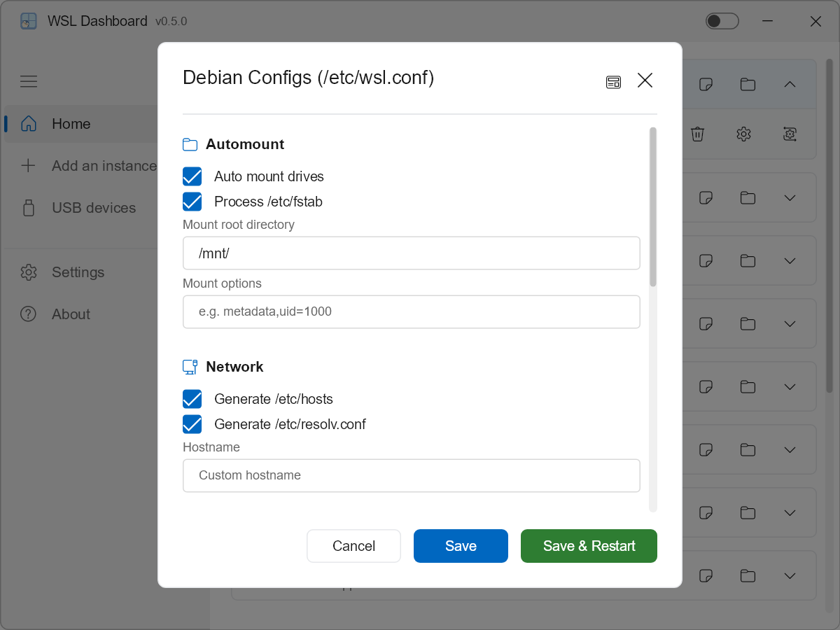Collapse the expanded Debian instance panel
This screenshot has height=630, width=840.
tap(790, 84)
